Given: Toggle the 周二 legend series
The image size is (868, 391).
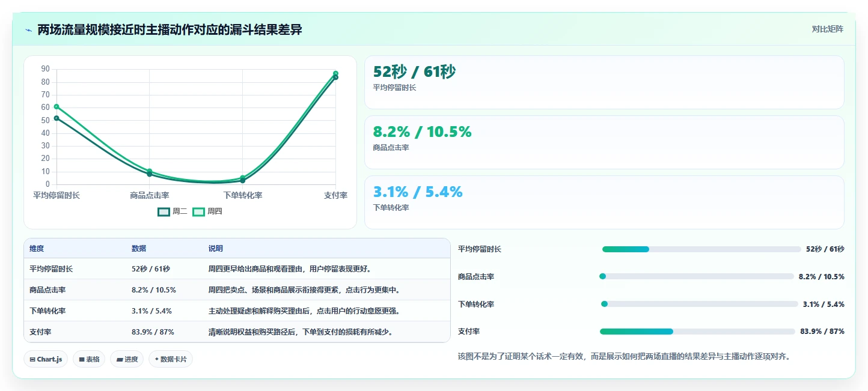Looking at the screenshot, I should click(173, 211).
